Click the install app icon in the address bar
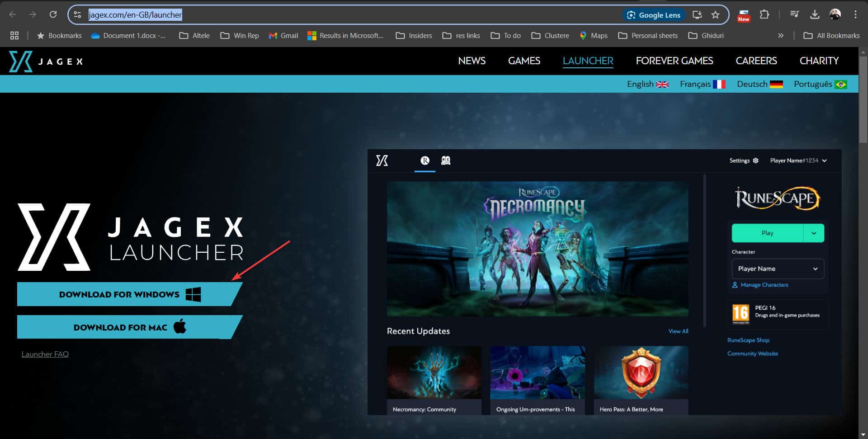Screen dimensions: 868x439 pos(697,15)
